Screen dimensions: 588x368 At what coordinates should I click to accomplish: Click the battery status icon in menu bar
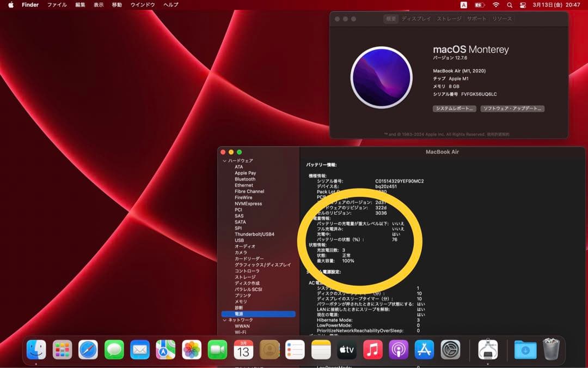(480, 5)
